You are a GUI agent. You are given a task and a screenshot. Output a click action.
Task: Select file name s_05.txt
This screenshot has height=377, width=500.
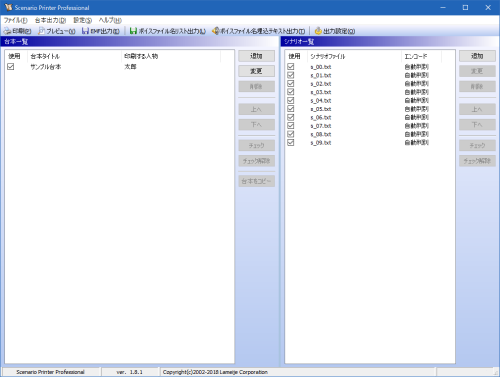click(321, 109)
